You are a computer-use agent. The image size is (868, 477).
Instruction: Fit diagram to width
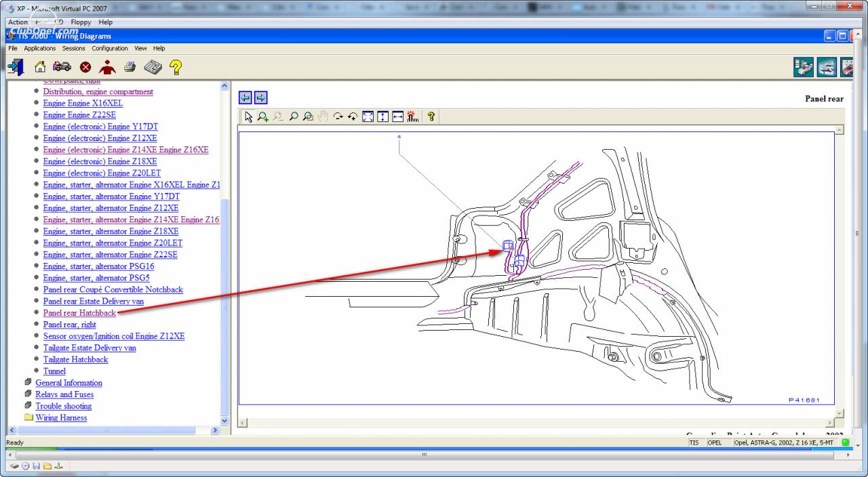[x=397, y=117]
